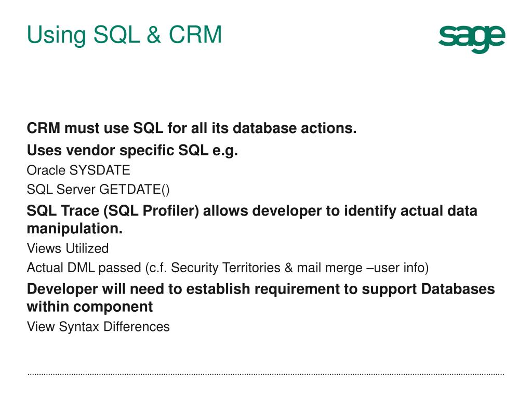This screenshot has width=532, height=399.
Task: Select the Oracle SYSDATE line
Action: coord(78,170)
